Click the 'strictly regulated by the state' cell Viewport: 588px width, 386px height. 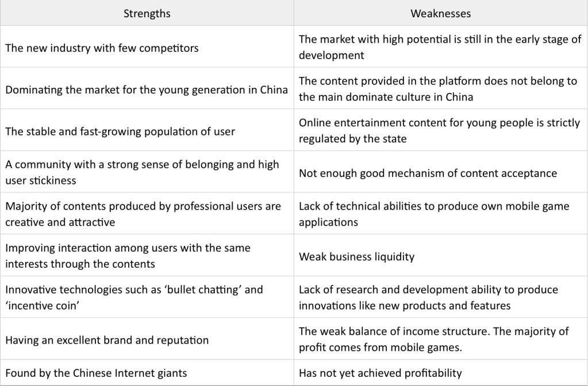point(439,130)
